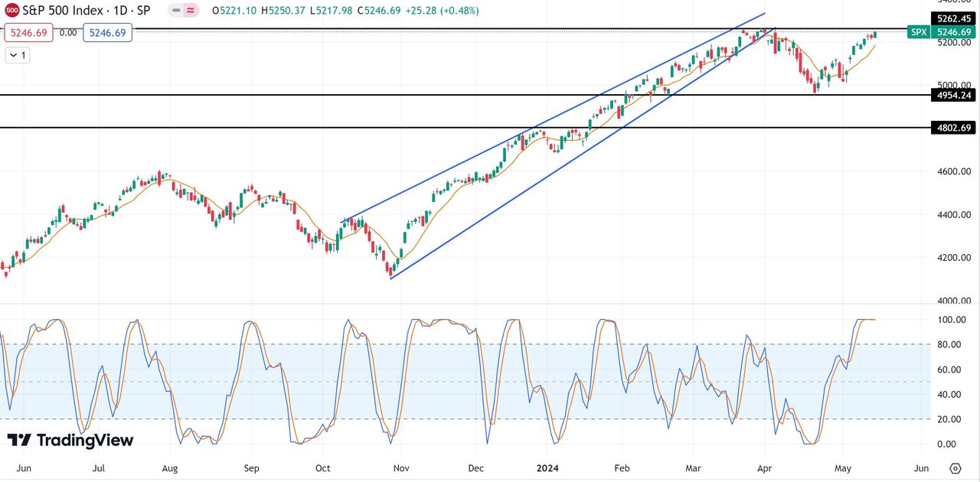Click the Aug label on time axis
980x482 pixels.
pyautogui.click(x=171, y=468)
